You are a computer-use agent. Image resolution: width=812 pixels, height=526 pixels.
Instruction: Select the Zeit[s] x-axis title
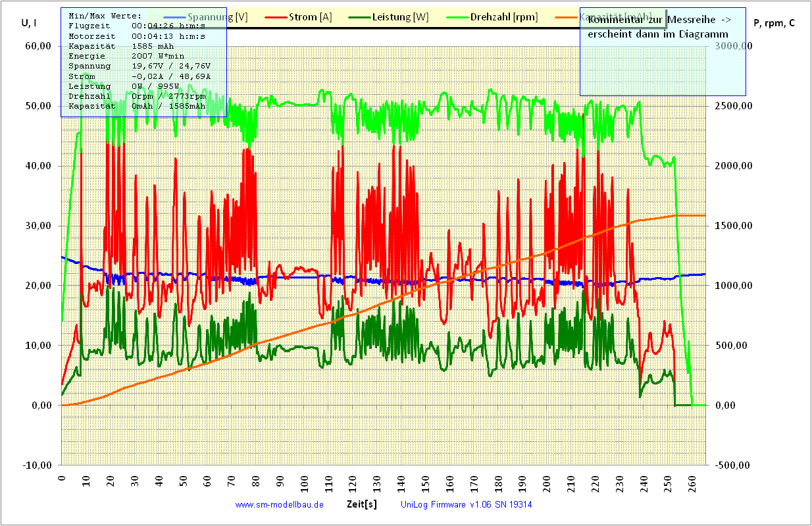pyautogui.click(x=361, y=504)
